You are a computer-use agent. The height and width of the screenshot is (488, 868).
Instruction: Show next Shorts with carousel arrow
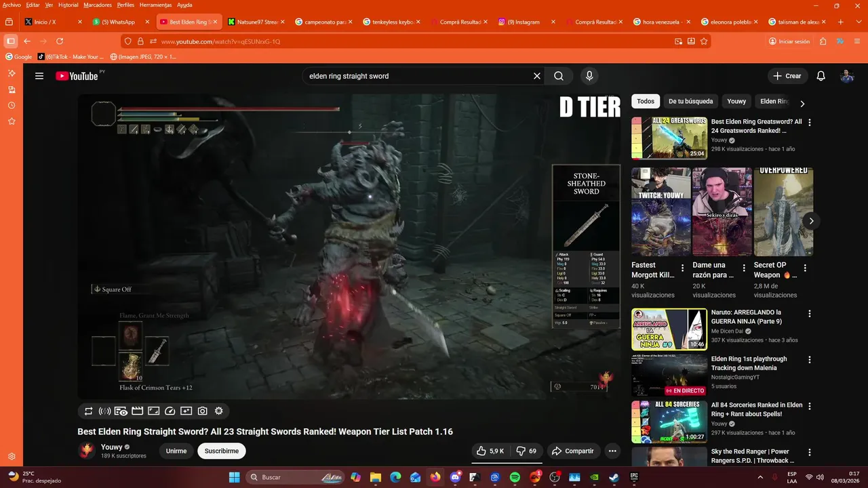[x=811, y=221]
